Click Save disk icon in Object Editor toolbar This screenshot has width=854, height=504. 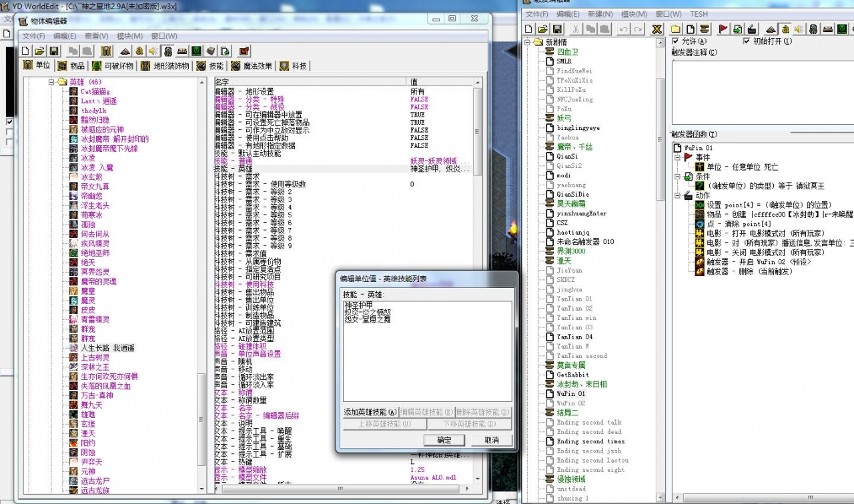click(x=54, y=51)
